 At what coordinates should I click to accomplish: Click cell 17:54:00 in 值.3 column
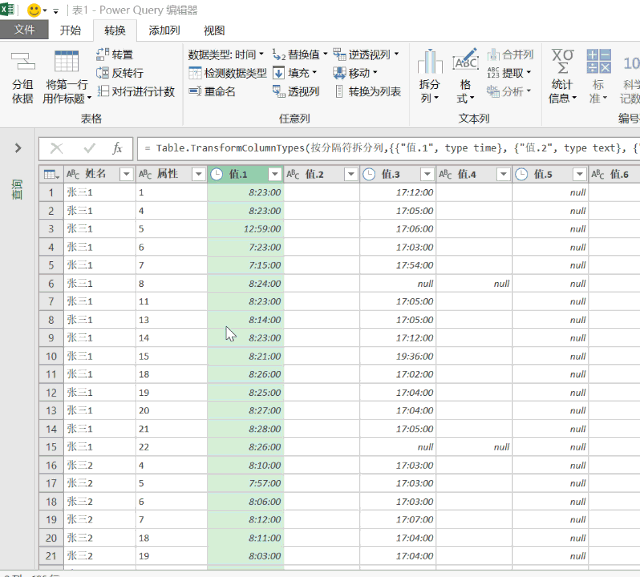pos(398,265)
